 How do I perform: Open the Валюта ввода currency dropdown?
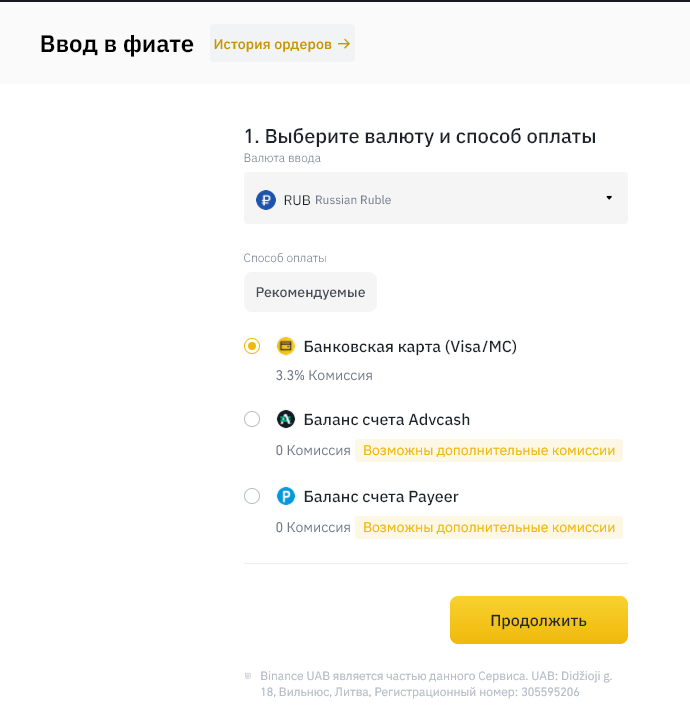[x=435, y=198]
